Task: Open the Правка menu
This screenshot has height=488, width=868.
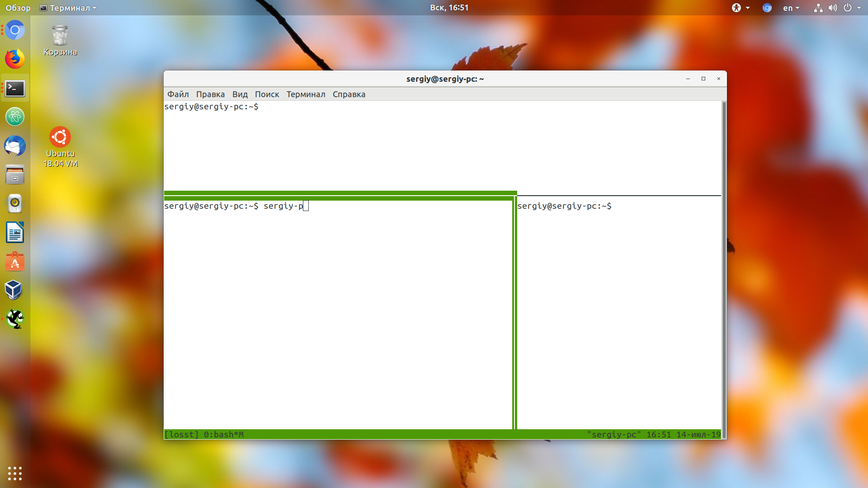Action: [210, 94]
